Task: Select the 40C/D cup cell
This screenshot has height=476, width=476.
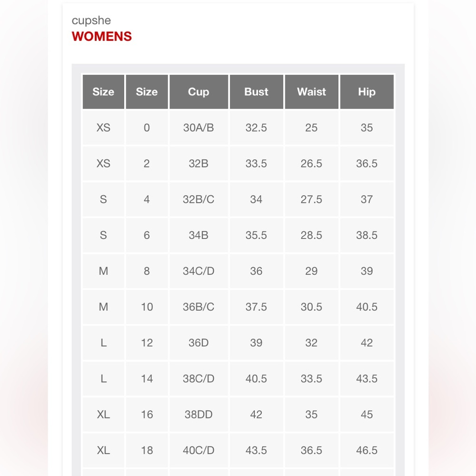Action: click(x=198, y=450)
